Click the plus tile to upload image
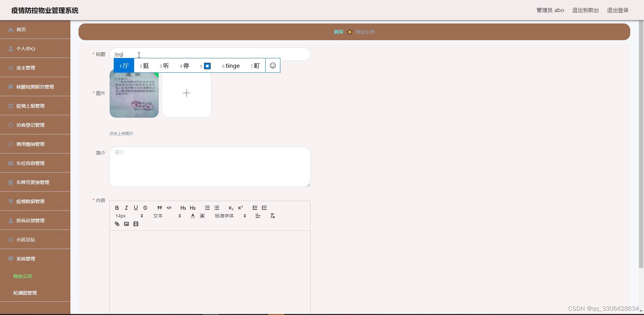This screenshot has width=644, height=315. click(186, 93)
